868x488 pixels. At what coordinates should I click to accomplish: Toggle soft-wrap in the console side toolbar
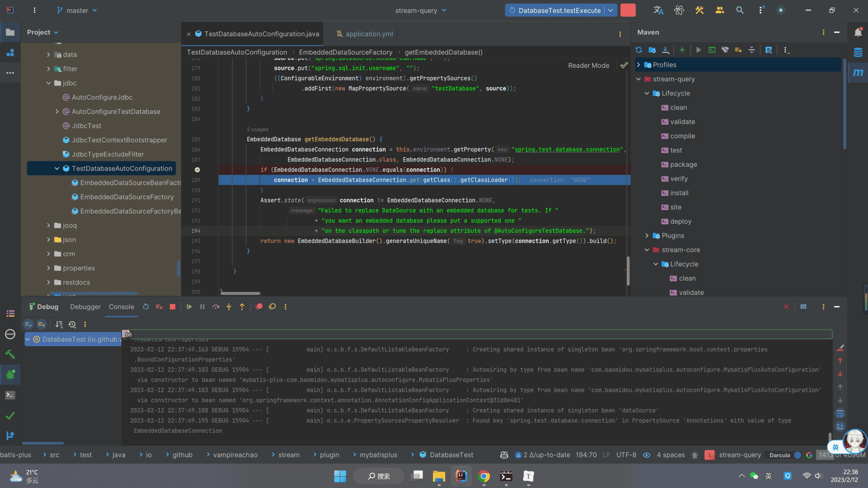(x=840, y=413)
